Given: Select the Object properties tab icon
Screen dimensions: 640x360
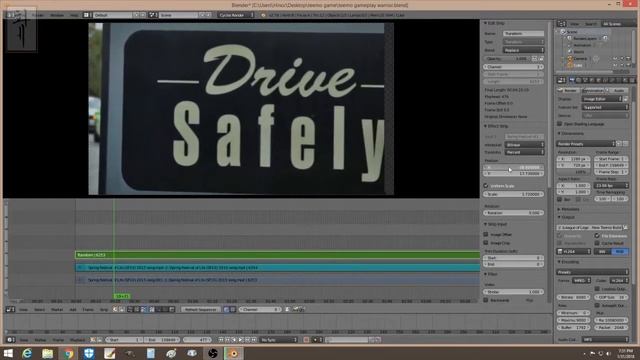Looking at the screenshot, I should [599, 80].
